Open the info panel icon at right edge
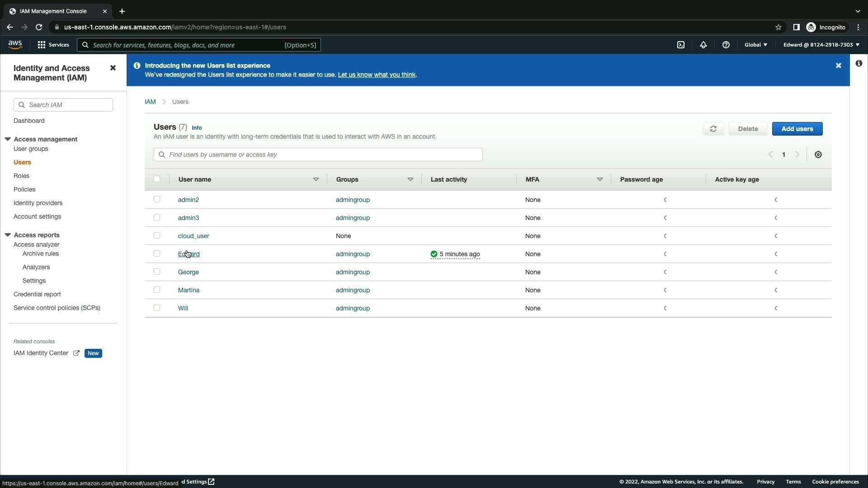This screenshot has width=868, height=488. click(859, 63)
